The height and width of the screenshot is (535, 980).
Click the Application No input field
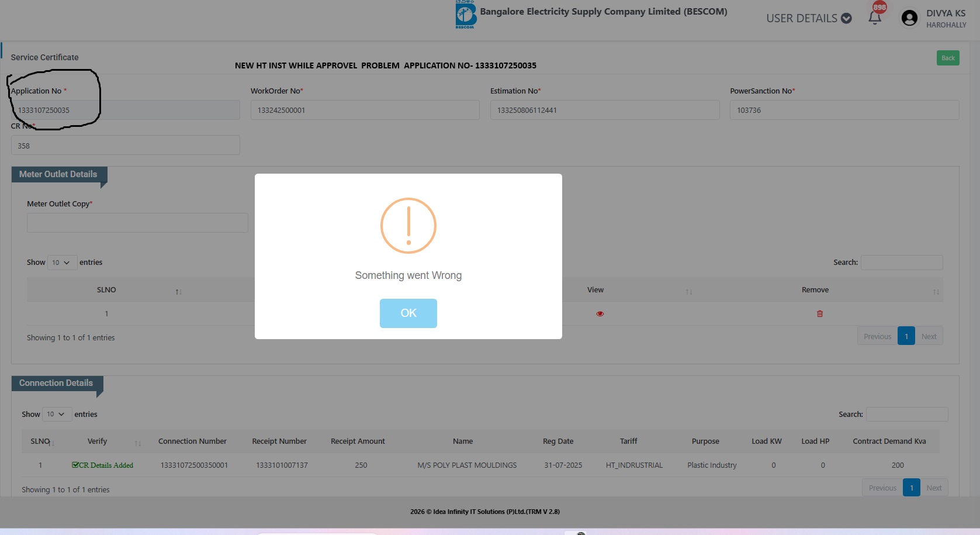pyautogui.click(x=126, y=110)
